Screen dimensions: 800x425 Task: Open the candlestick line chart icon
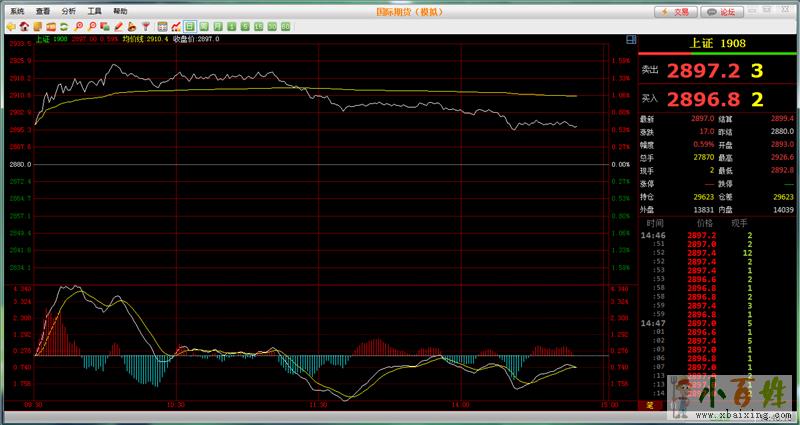pos(176,25)
